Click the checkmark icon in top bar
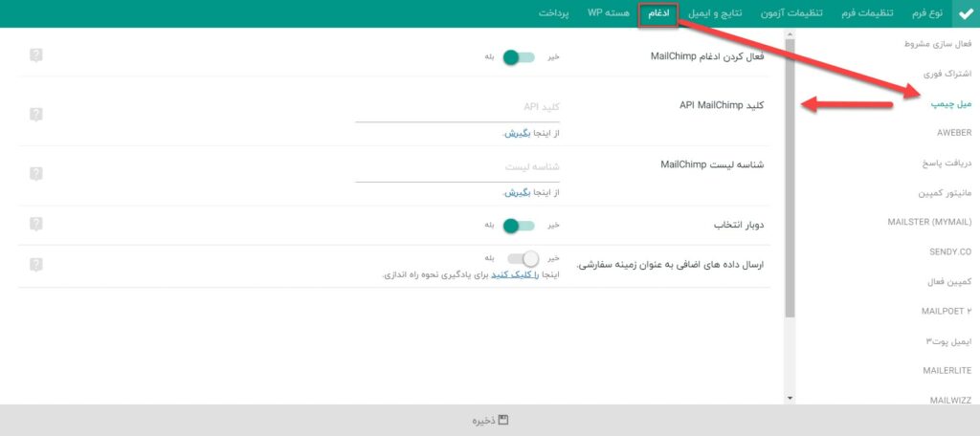This screenshot has width=980, height=436. [x=965, y=13]
